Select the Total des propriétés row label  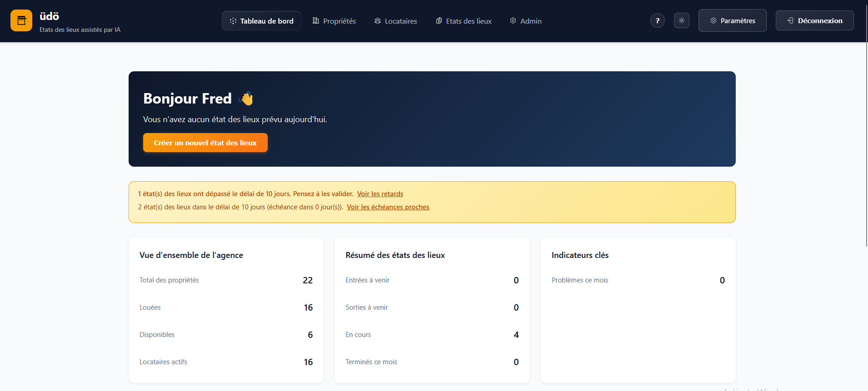[x=169, y=280]
